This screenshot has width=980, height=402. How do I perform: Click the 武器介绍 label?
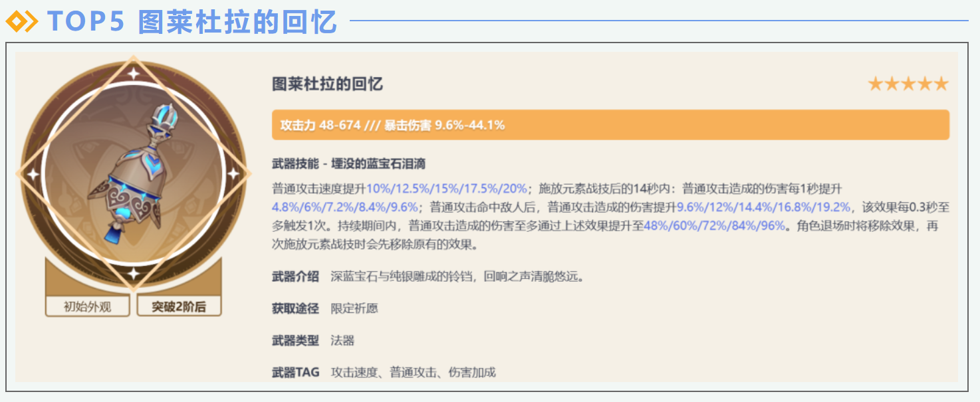point(296,276)
